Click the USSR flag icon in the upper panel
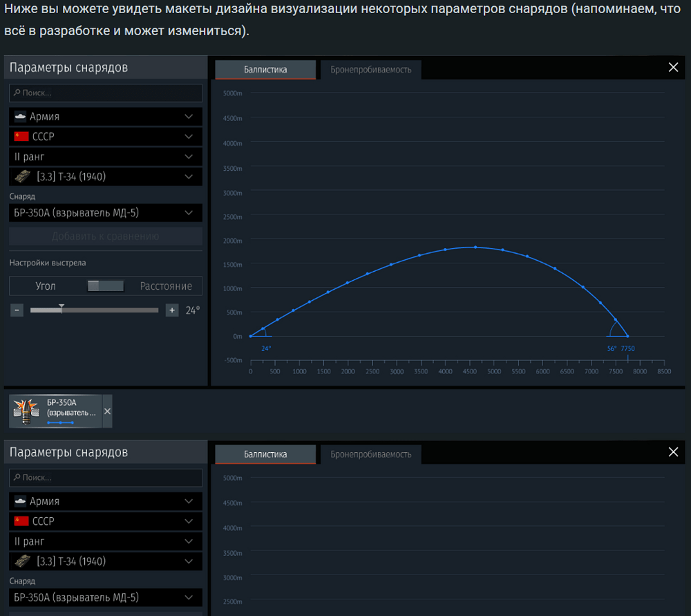The width and height of the screenshot is (691, 616). click(21, 137)
